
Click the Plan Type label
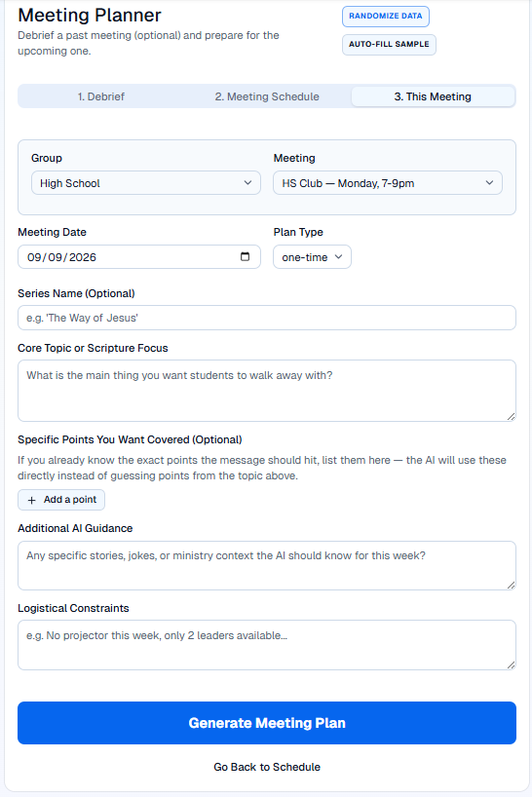tap(298, 232)
